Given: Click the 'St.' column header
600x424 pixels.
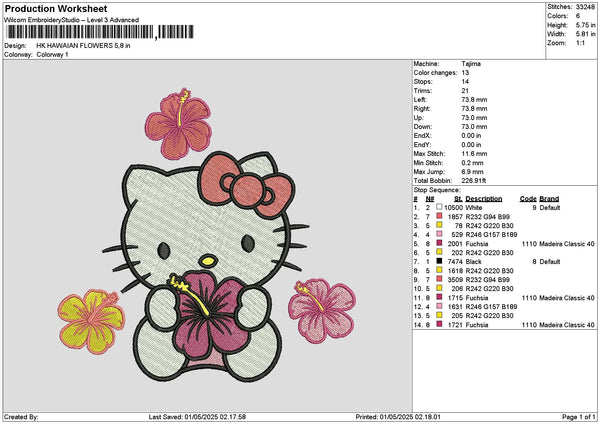Looking at the screenshot, I should [458, 199].
